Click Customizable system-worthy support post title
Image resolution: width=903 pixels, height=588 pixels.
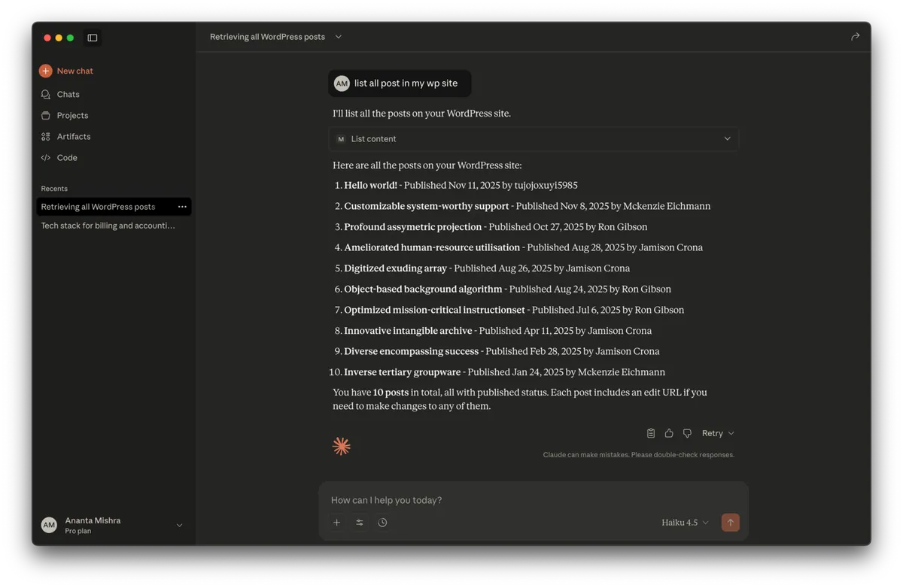[x=427, y=206]
